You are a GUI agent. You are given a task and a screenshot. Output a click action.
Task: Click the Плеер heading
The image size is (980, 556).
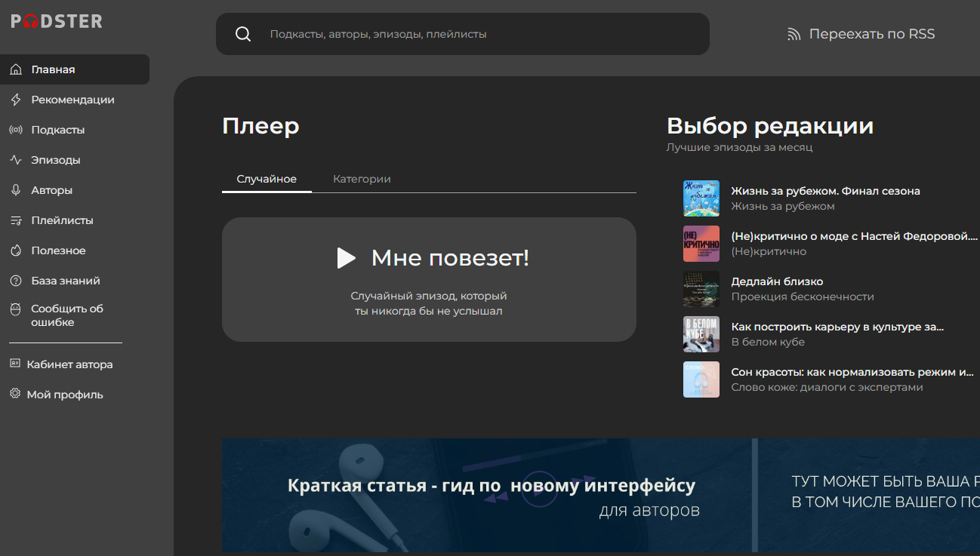(x=260, y=126)
